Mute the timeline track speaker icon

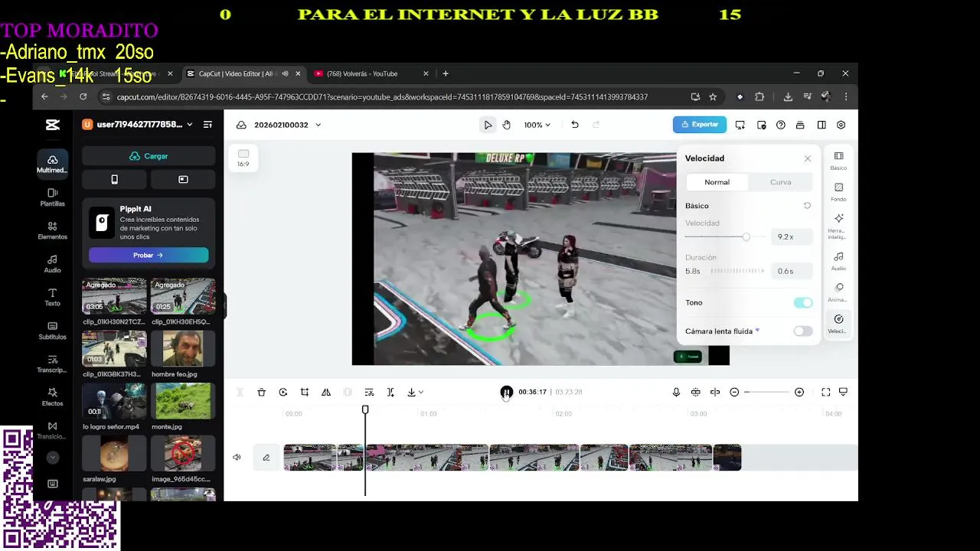point(237,458)
